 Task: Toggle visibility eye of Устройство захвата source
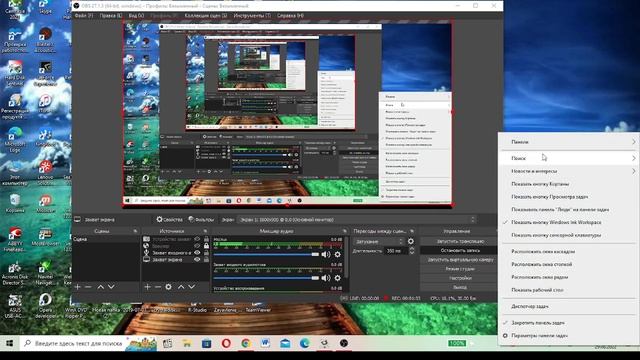point(198,239)
